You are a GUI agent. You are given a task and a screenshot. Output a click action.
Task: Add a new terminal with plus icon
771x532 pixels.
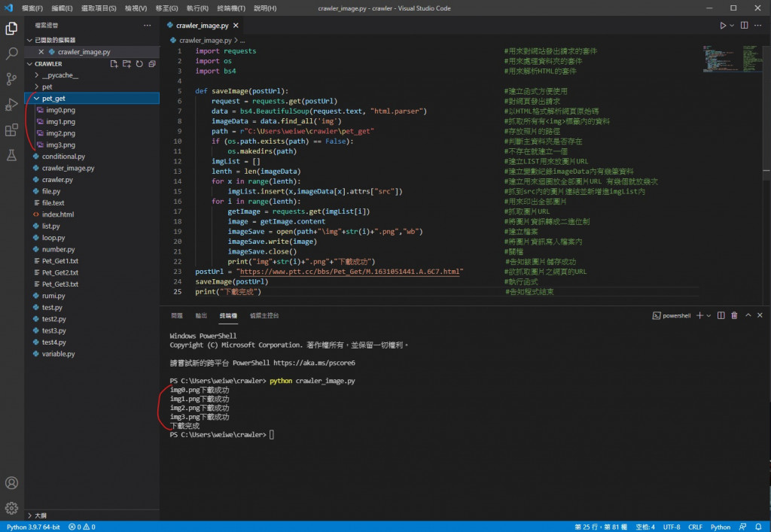coord(699,315)
